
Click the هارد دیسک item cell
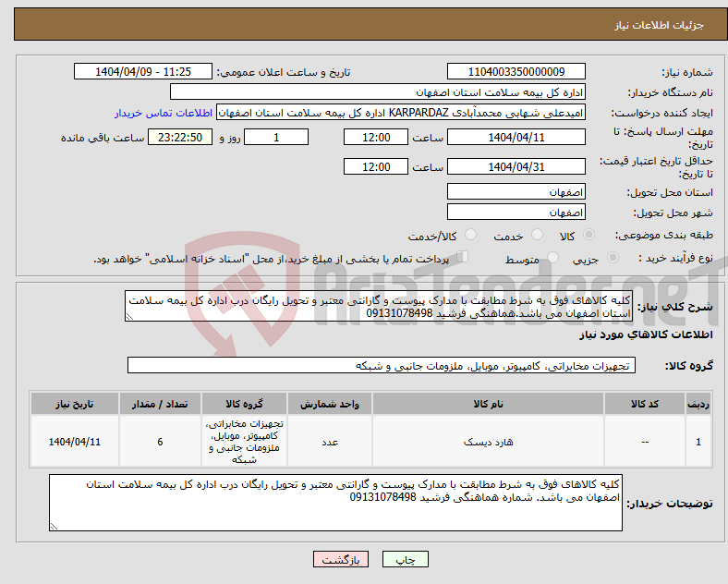(488, 442)
